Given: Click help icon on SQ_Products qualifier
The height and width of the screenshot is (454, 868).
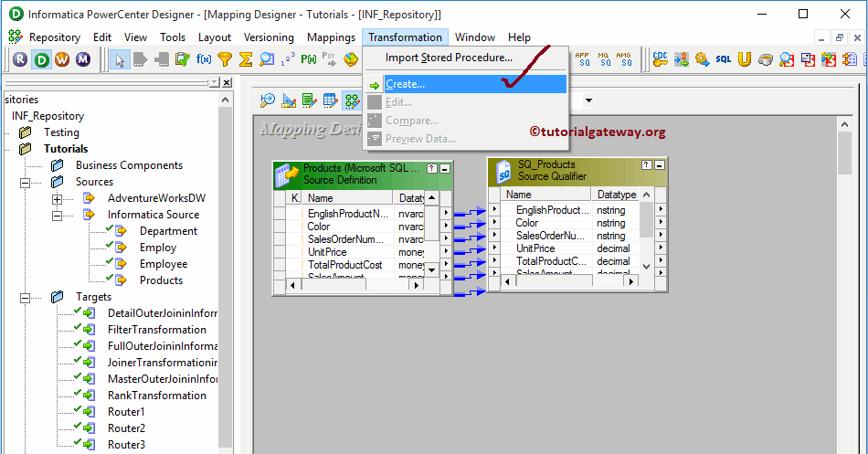Looking at the screenshot, I should [647, 165].
